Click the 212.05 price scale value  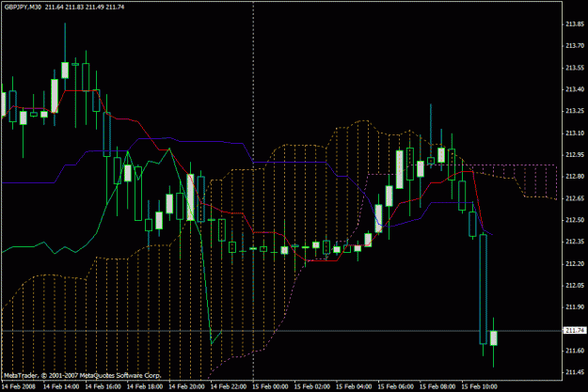click(x=575, y=286)
